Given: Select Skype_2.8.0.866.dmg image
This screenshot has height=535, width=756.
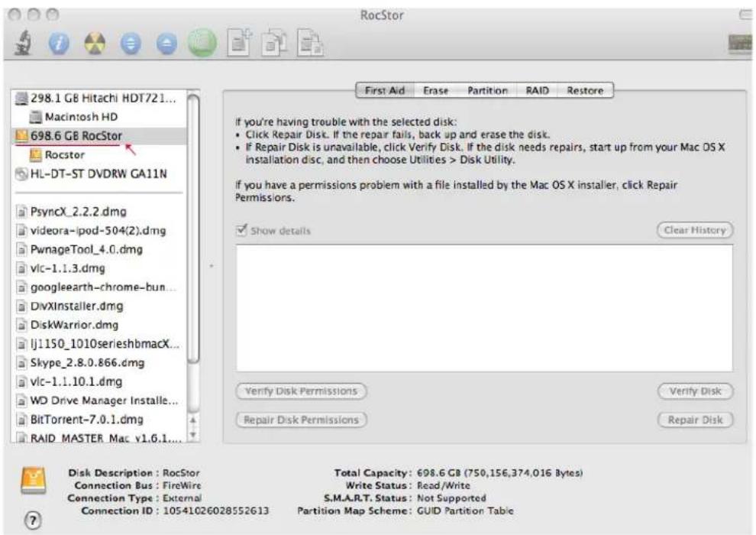Looking at the screenshot, I should tap(99, 363).
